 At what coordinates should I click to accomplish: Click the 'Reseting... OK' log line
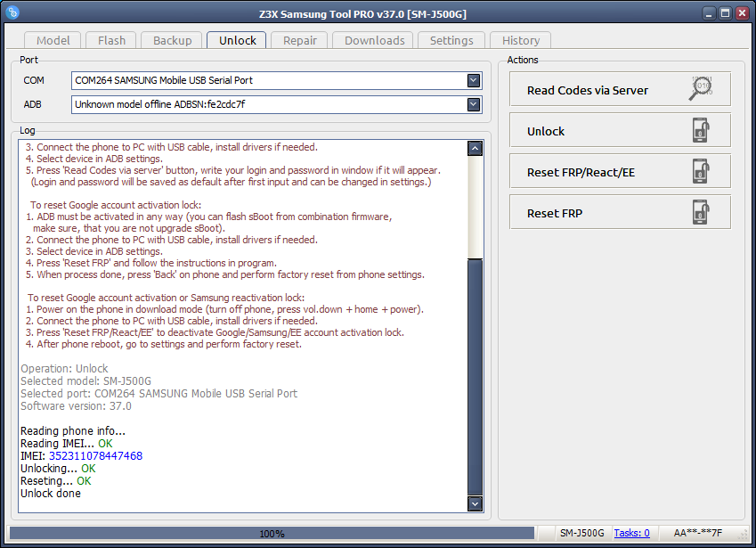(x=56, y=481)
